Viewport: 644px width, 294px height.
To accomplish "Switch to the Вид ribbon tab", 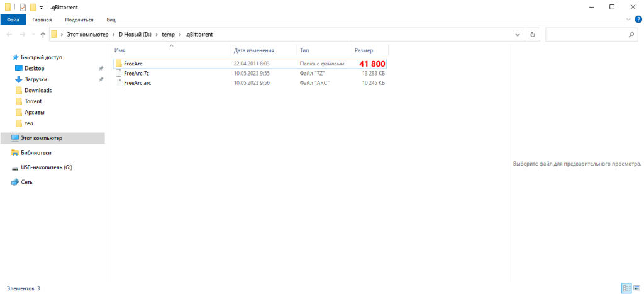I will click(x=111, y=20).
